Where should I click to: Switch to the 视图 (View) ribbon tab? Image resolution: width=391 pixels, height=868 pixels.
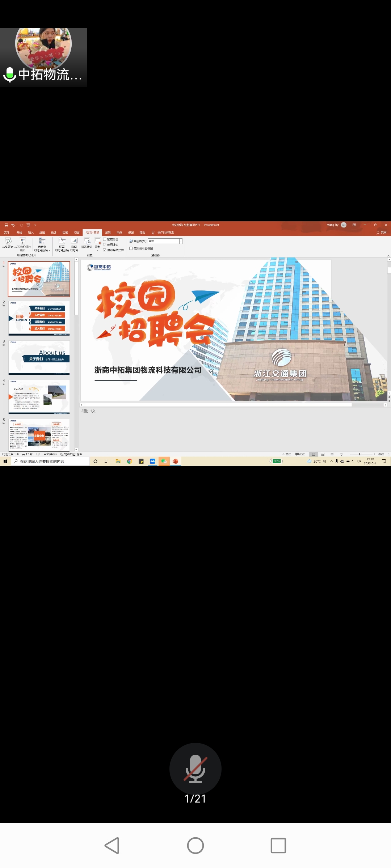[131, 233]
